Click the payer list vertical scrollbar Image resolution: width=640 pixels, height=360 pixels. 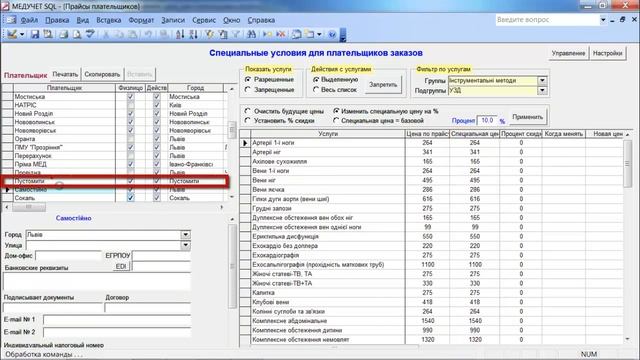[232, 142]
